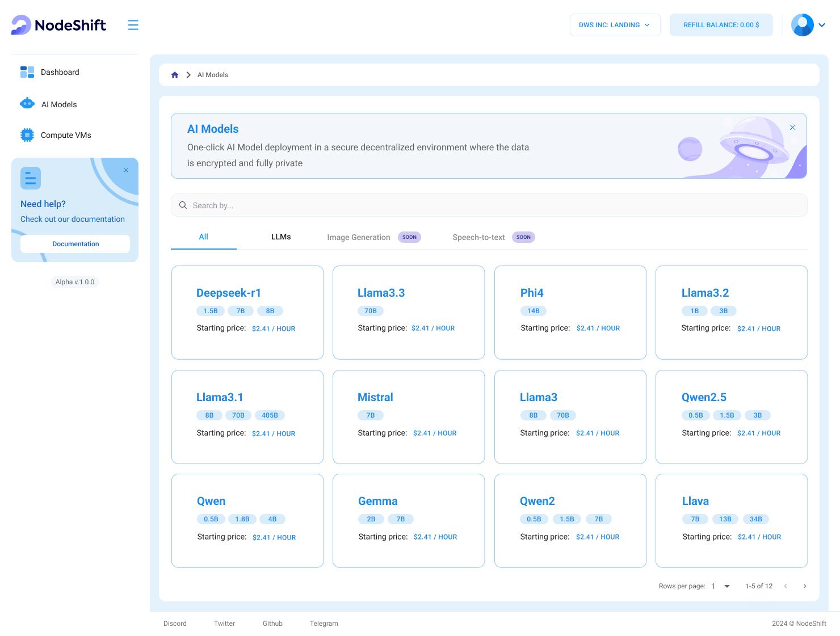Image resolution: width=840 pixels, height=636 pixels.
Task: Click the Alpha v.1.0.0 version badge
Action: point(75,282)
